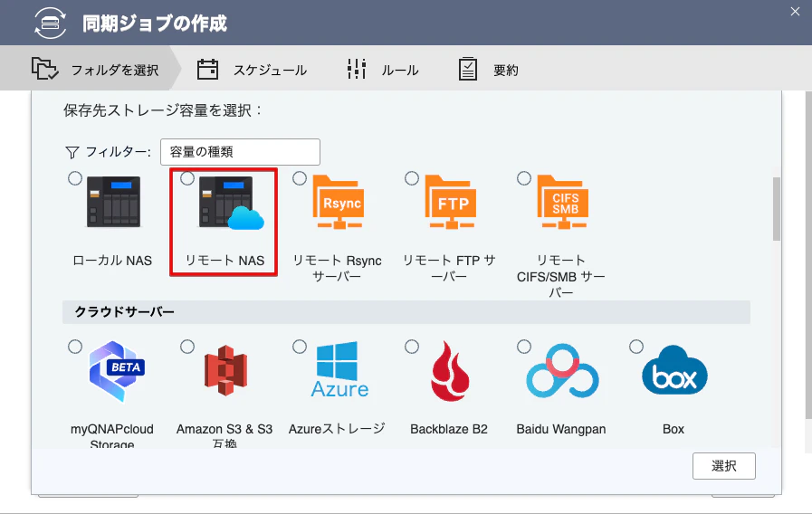Enable the Box radio button
The height and width of the screenshot is (514, 812).
coord(636,347)
